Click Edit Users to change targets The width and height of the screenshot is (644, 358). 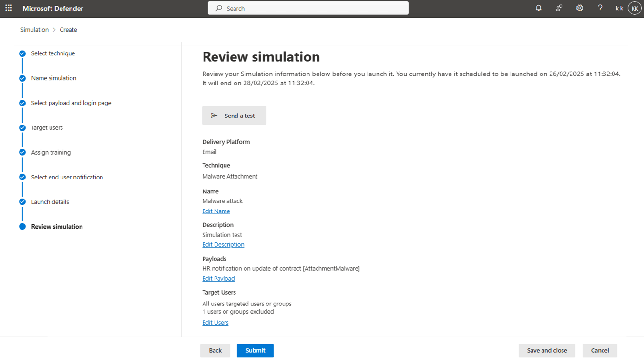[x=215, y=322]
